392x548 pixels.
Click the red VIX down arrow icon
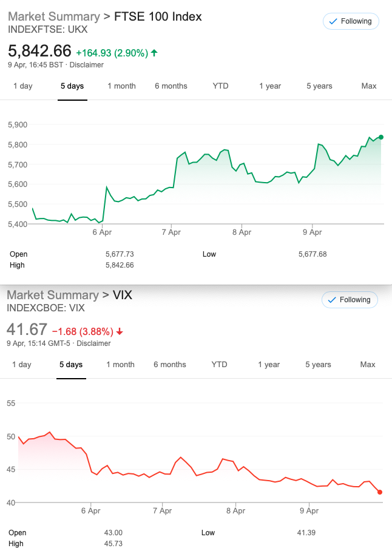(120, 332)
